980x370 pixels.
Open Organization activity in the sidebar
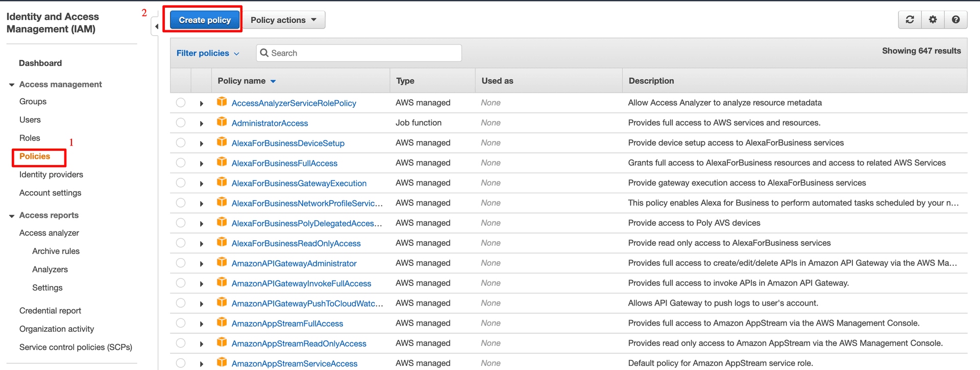(57, 329)
